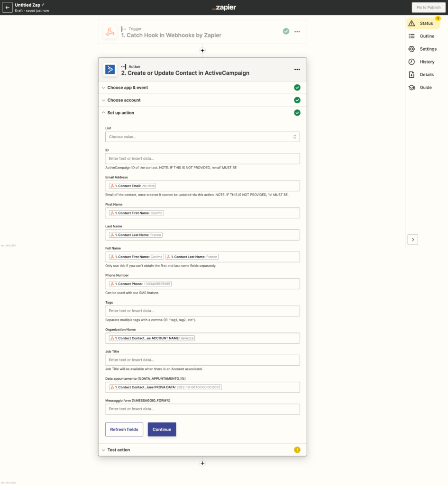448x485 pixels.
Task: Expand the Choose account section
Action: [124, 100]
